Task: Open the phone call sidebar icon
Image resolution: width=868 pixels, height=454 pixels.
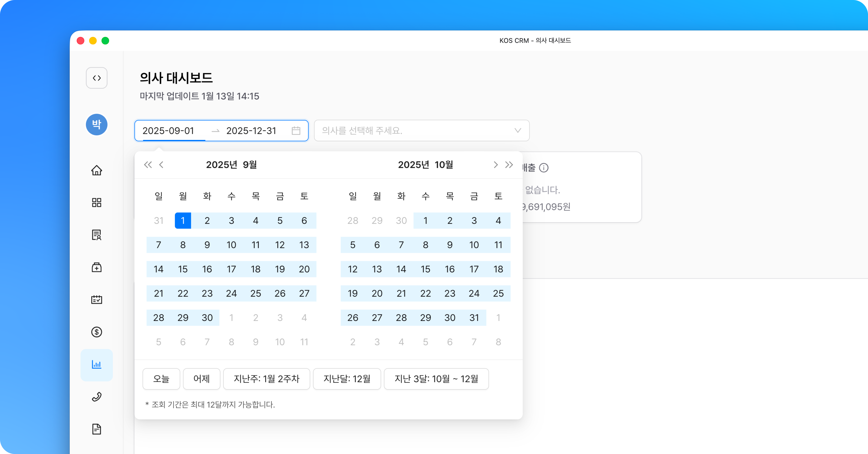Action: tap(96, 397)
